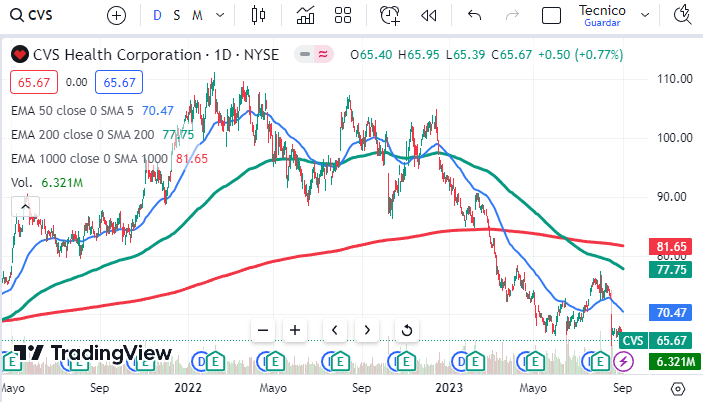Select the Vol. indicator legend
703x402 pixels.
tap(22, 182)
